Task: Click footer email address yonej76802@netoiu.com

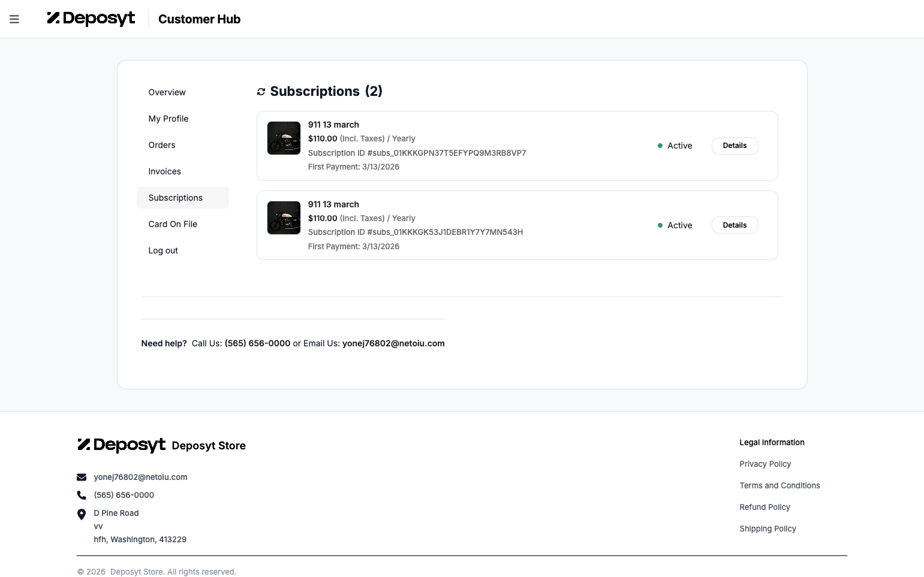Action: pyautogui.click(x=140, y=477)
